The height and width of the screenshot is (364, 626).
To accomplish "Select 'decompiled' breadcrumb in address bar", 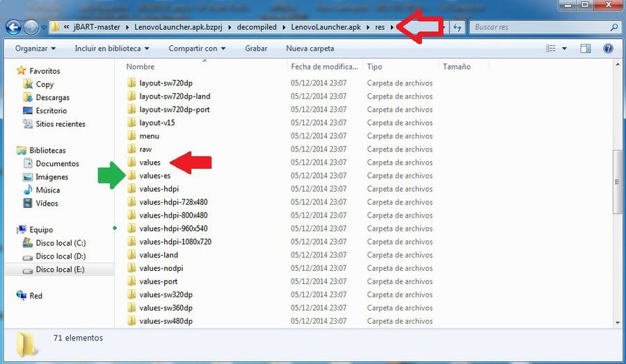I will (x=257, y=27).
